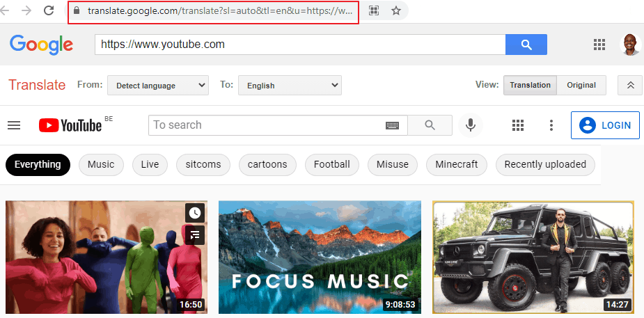The height and width of the screenshot is (318, 644).
Task: Reload the page with refresh icon
Action: point(49,10)
